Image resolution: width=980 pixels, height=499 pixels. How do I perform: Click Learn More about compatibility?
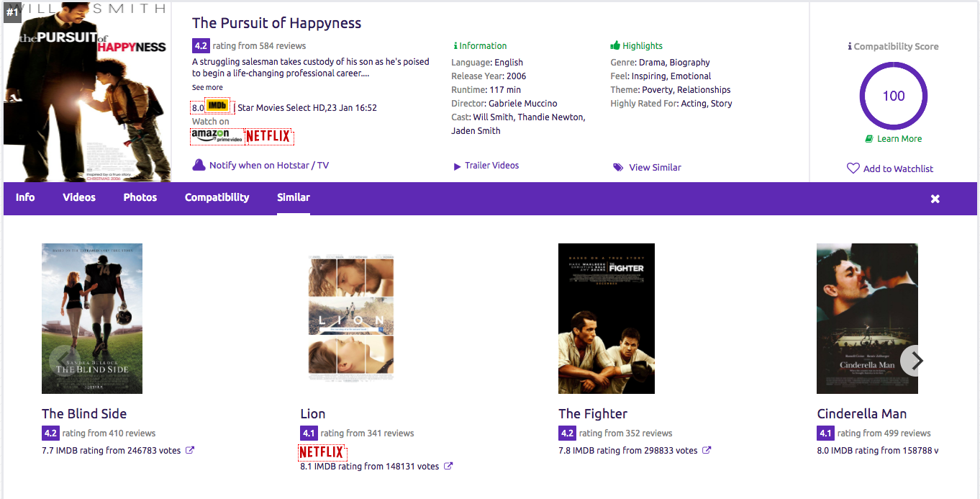(899, 139)
